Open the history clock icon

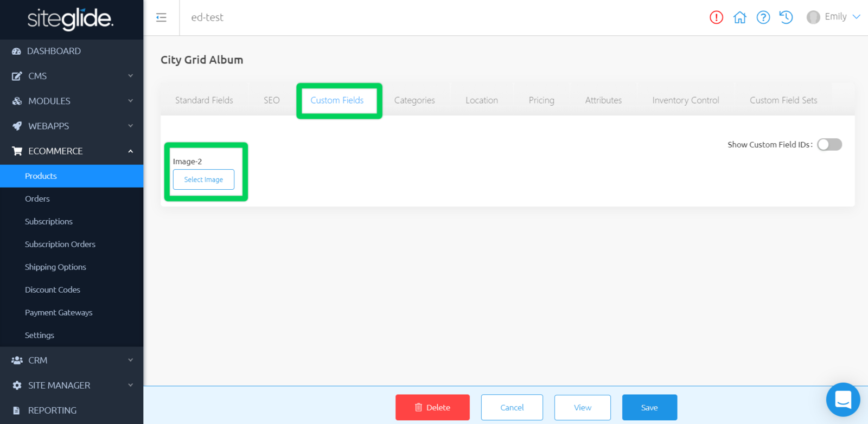point(786,17)
